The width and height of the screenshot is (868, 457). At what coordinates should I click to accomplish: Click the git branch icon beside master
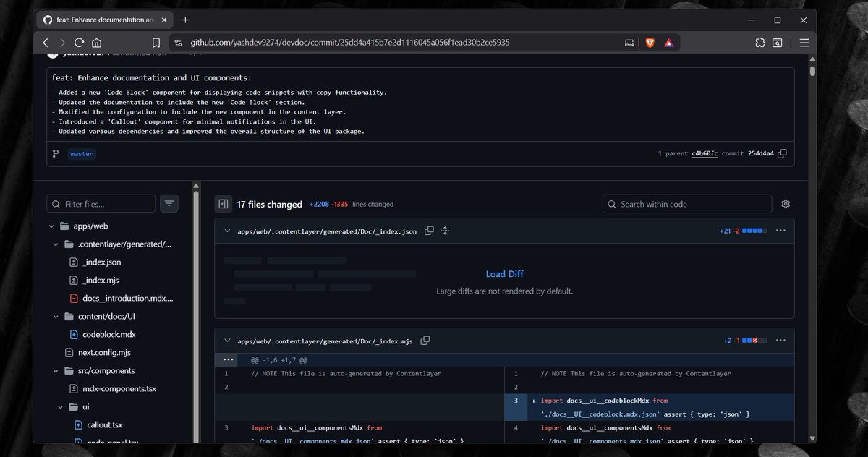(x=56, y=154)
